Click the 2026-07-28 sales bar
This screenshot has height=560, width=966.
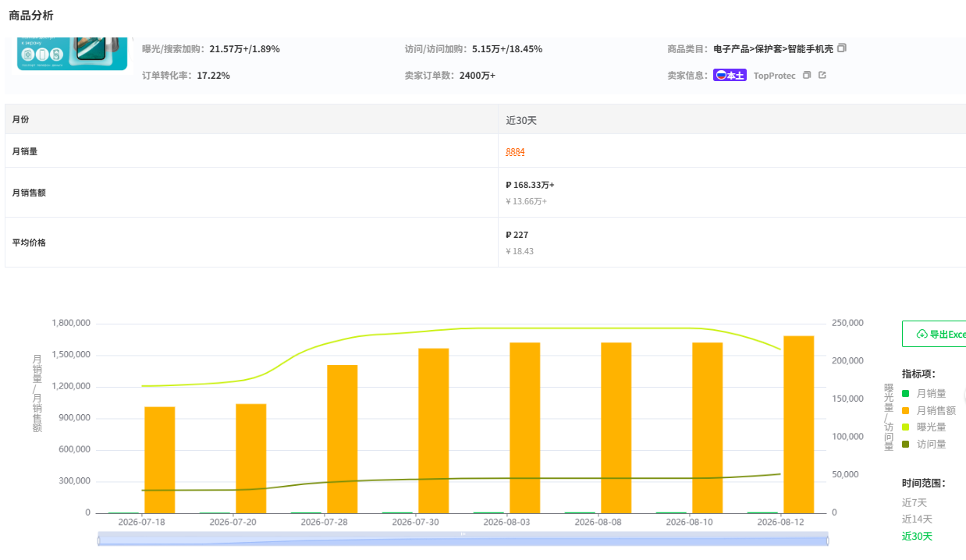pos(342,439)
